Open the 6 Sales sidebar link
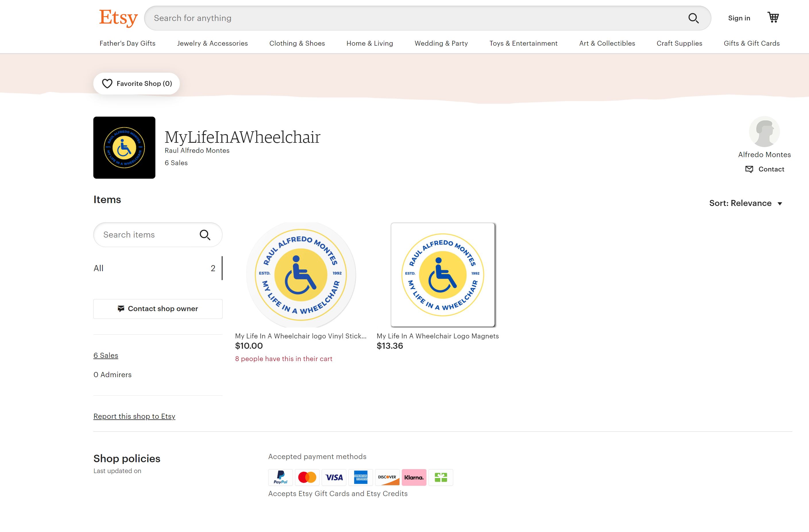The width and height of the screenshot is (809, 532). click(x=106, y=355)
